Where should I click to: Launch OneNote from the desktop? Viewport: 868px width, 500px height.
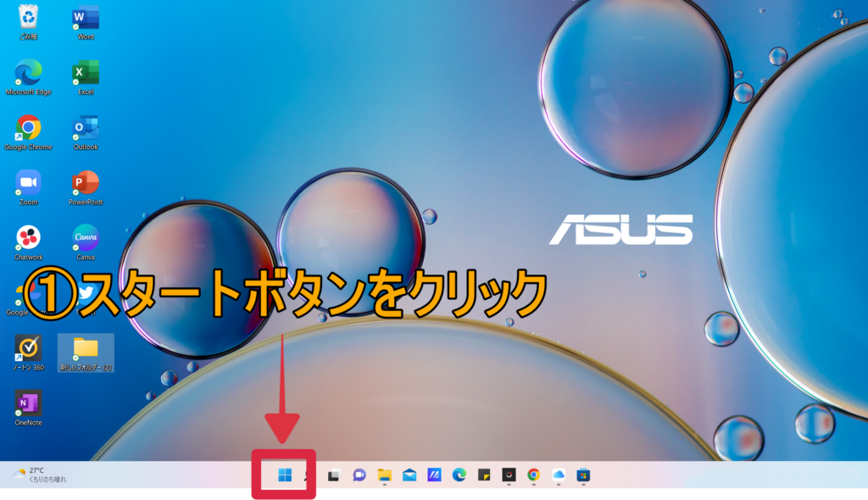28,408
